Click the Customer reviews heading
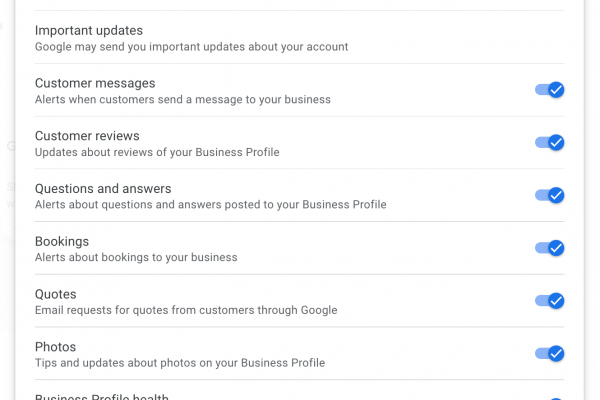This screenshot has height=400, width=600. pos(87,136)
